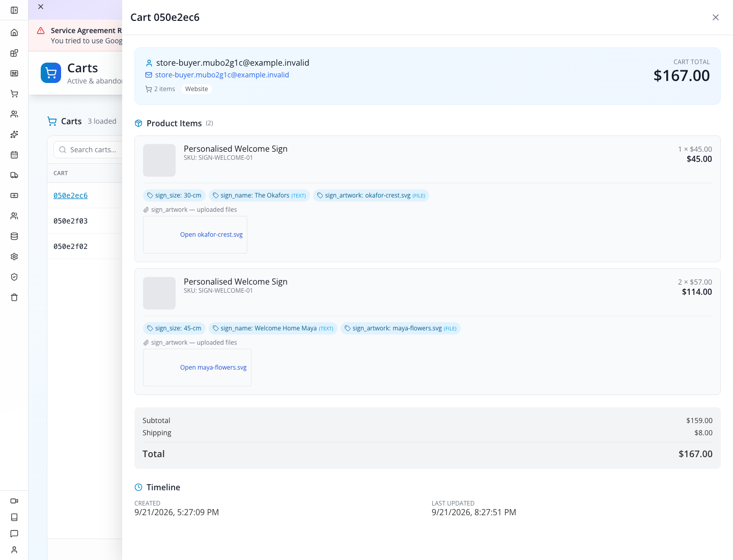Viewport: 733px width, 560px height.
Task: Close the Cart 050e2ec6 details drawer
Action: 716,17
